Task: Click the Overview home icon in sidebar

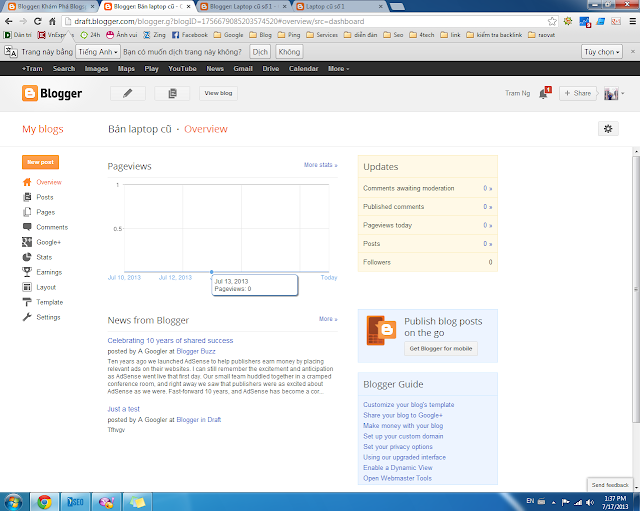Action: (x=27, y=182)
